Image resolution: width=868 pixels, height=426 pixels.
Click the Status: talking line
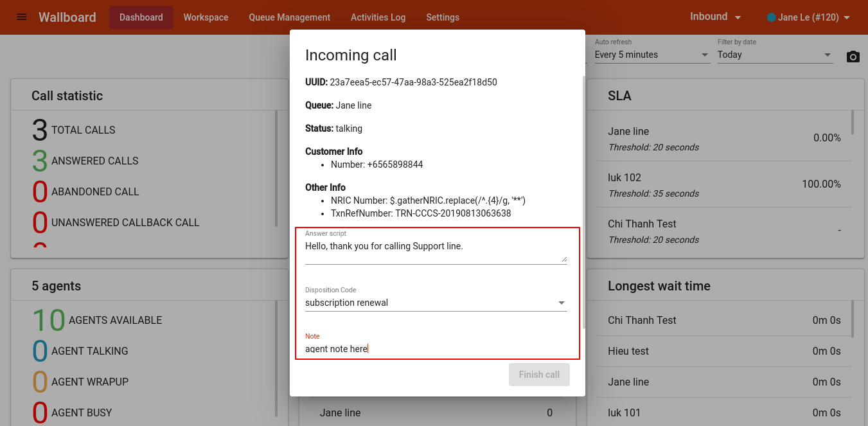[333, 129]
